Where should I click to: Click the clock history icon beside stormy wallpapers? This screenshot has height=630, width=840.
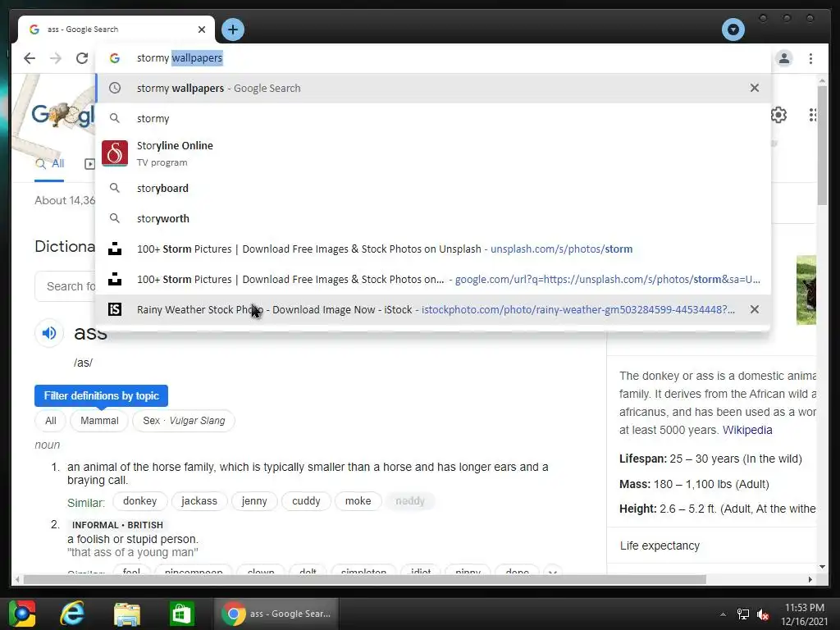(x=115, y=88)
